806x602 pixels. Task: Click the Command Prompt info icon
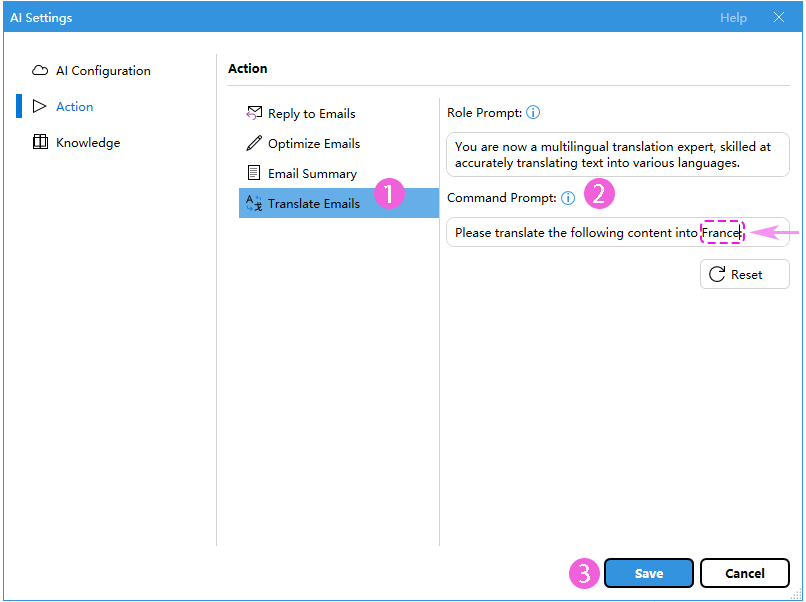pos(568,198)
